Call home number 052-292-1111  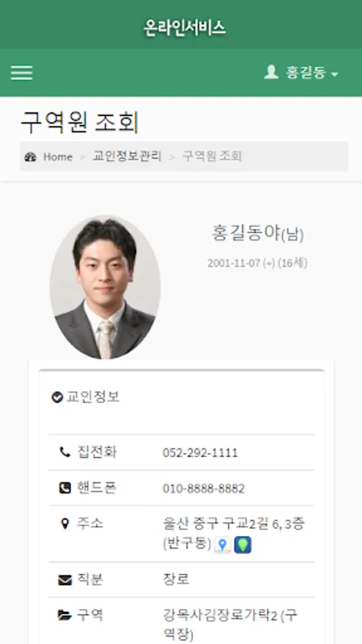[x=200, y=453]
